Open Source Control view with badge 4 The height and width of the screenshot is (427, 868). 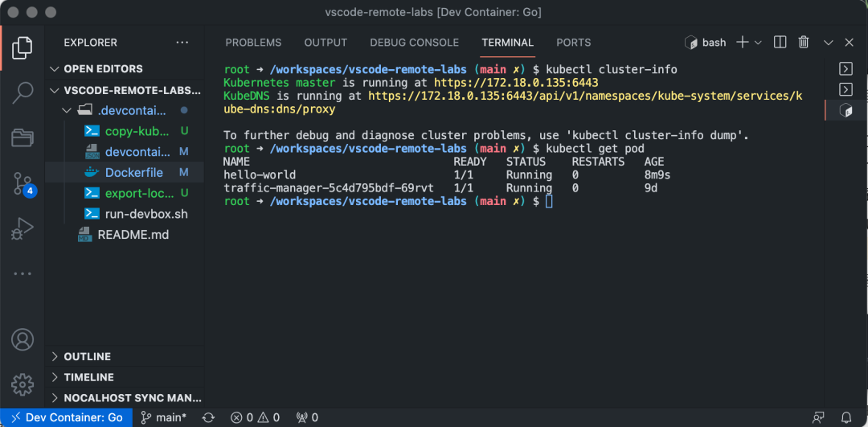[23, 184]
